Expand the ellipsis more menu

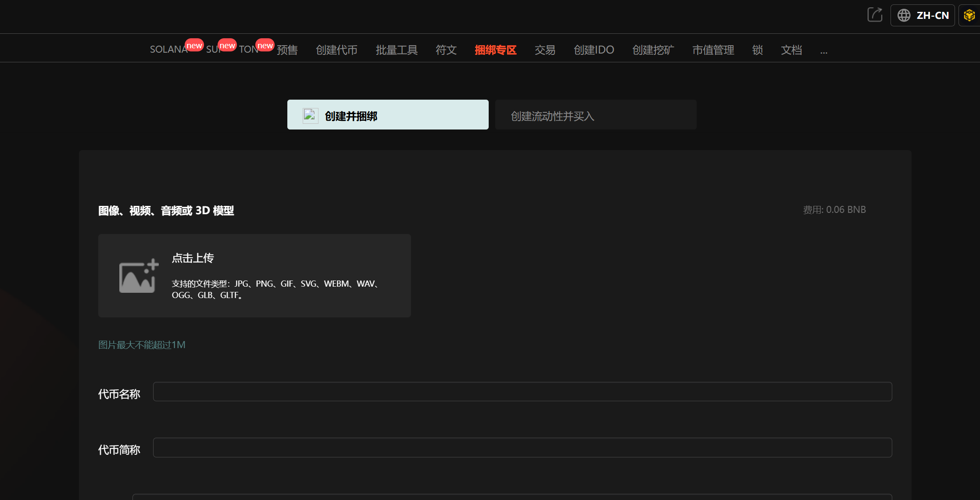[x=824, y=50]
